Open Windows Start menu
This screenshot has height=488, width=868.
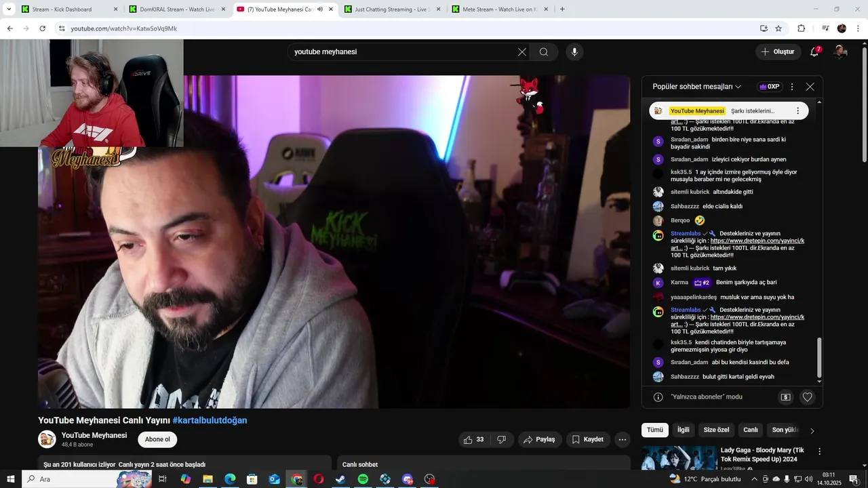point(10,479)
